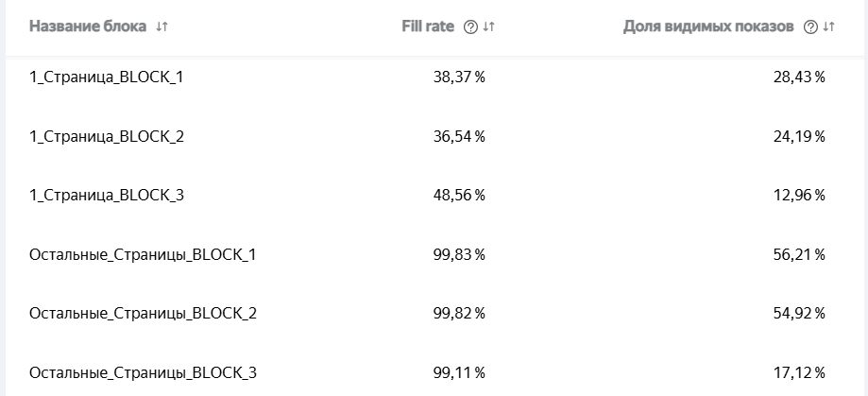868x396 pixels.
Task: Click the Название блока column header text
Action: [x=88, y=26]
